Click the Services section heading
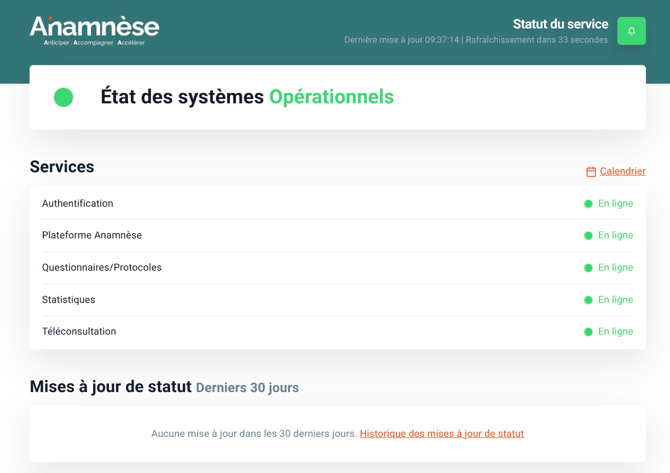670x473 pixels. click(x=62, y=167)
